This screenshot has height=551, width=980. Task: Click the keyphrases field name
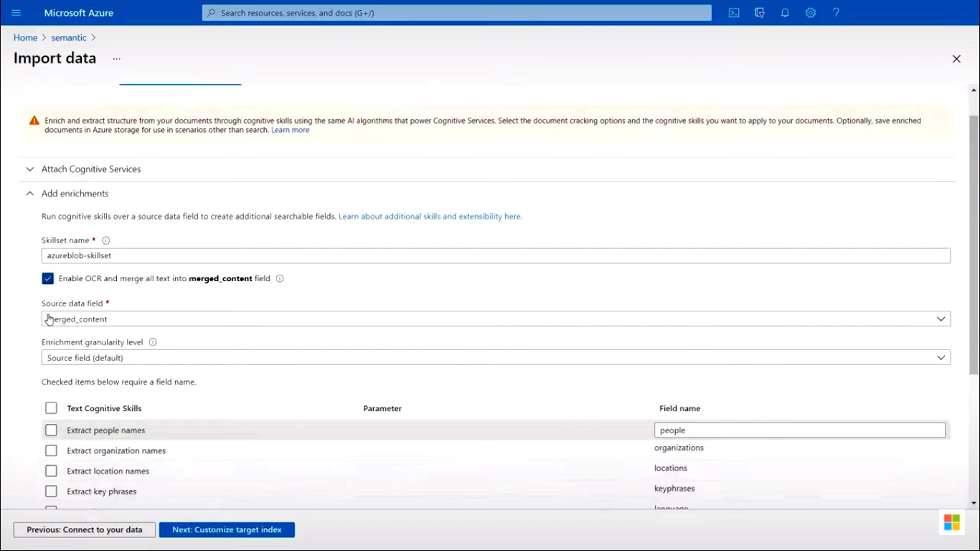tap(674, 489)
